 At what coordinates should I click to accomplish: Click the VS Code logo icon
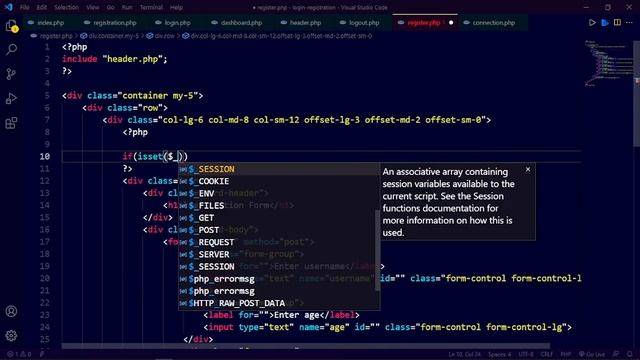[x=9, y=7]
